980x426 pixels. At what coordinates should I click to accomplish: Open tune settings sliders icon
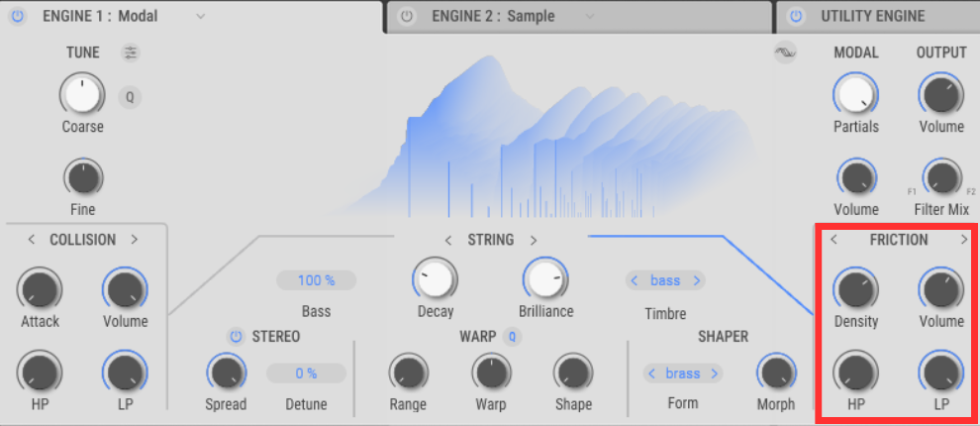pyautogui.click(x=130, y=53)
